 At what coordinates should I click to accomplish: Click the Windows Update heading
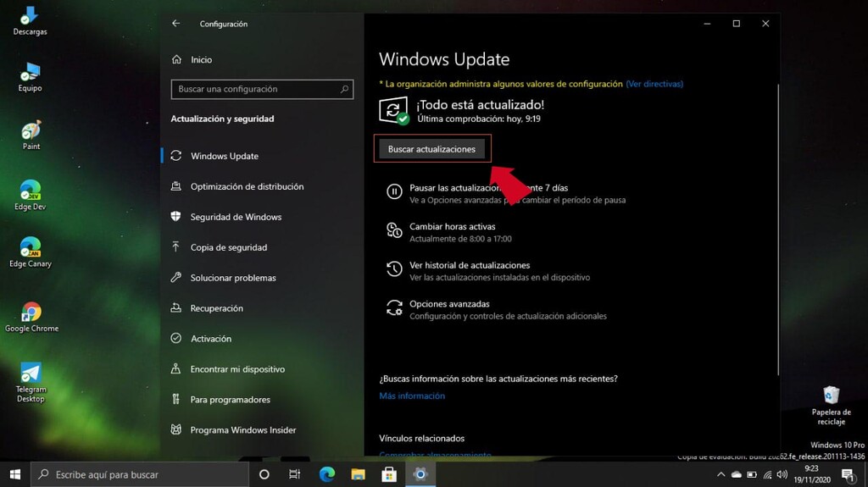point(444,59)
